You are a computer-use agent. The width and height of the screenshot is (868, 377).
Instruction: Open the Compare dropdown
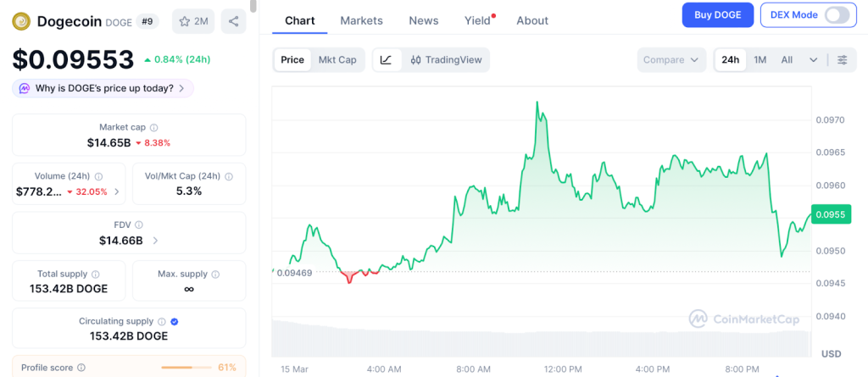coord(671,60)
